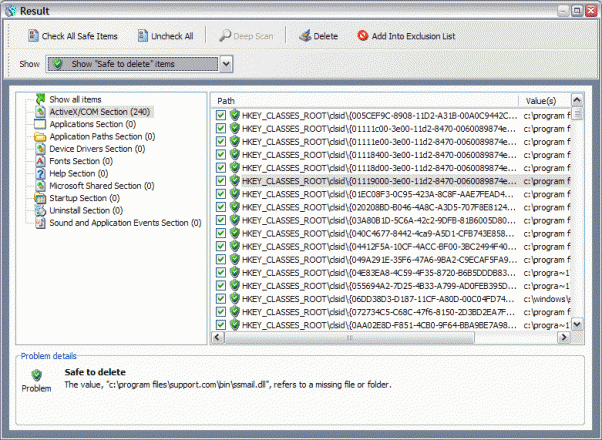This screenshot has width=602, height=440.
Task: Click the Show all items arrow icon
Action: pyautogui.click(x=40, y=100)
